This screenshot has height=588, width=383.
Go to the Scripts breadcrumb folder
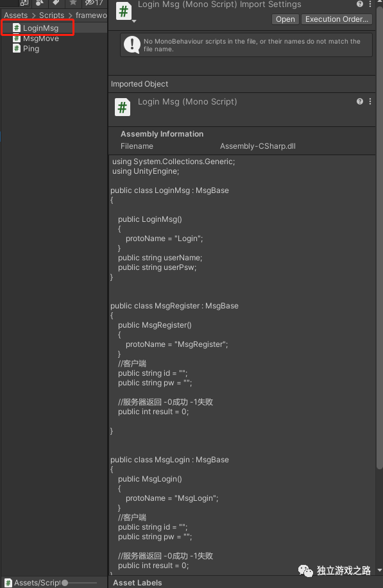51,15
